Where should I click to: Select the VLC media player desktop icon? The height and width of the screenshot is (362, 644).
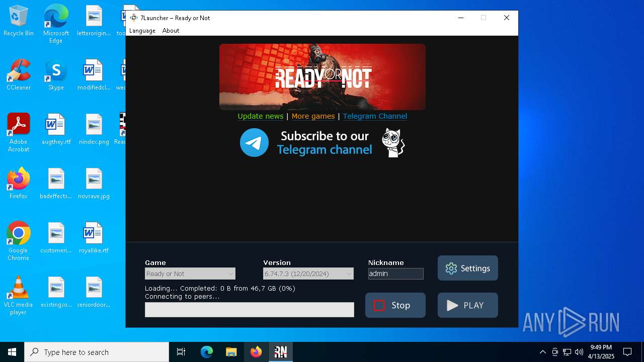[19, 296]
